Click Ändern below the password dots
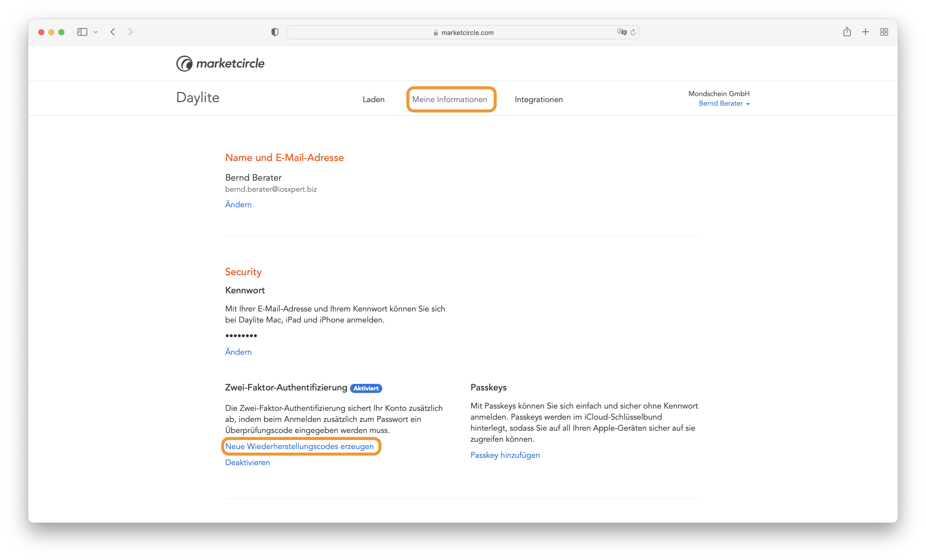The image size is (926, 560). [238, 352]
